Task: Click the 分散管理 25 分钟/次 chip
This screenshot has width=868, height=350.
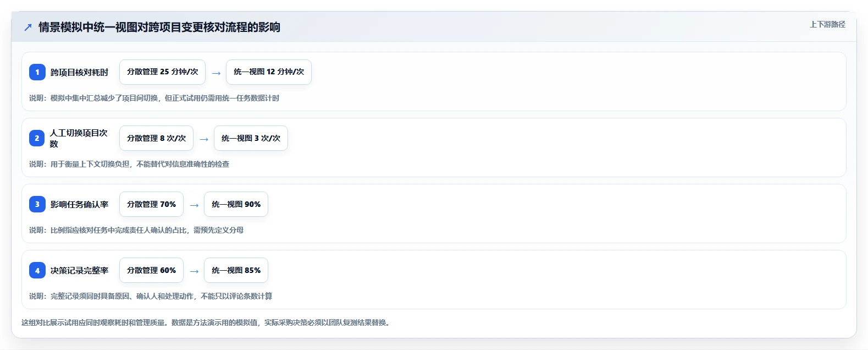Action: (162, 72)
